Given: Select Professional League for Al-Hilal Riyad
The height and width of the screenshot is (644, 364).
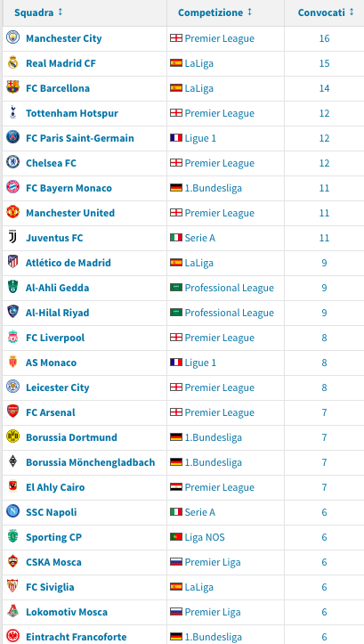Looking at the screenshot, I should coord(229,313).
